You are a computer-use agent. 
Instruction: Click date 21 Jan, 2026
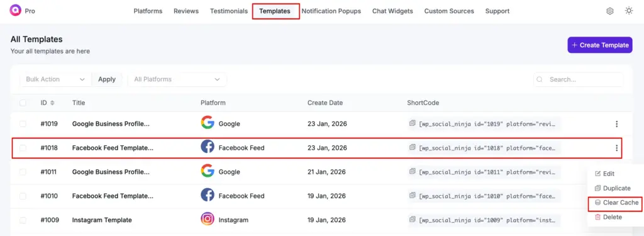click(x=327, y=172)
